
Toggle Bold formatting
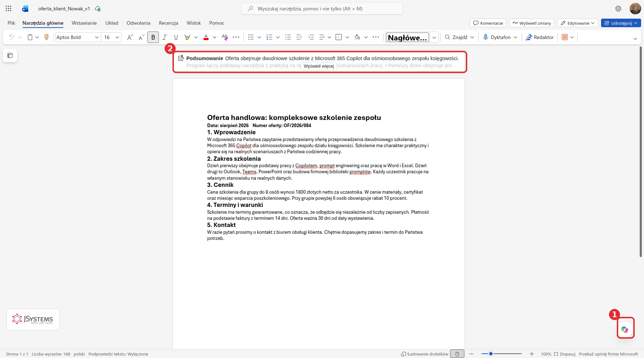[153, 37]
